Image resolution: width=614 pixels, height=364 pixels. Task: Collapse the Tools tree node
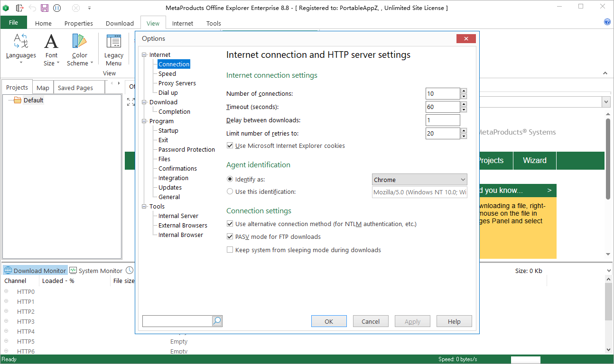coord(145,207)
